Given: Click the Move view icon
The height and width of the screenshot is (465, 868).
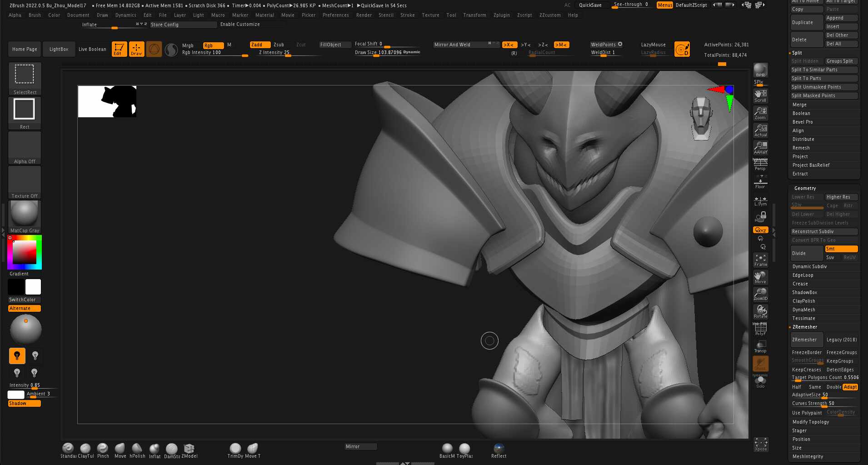Looking at the screenshot, I should click(x=760, y=277).
